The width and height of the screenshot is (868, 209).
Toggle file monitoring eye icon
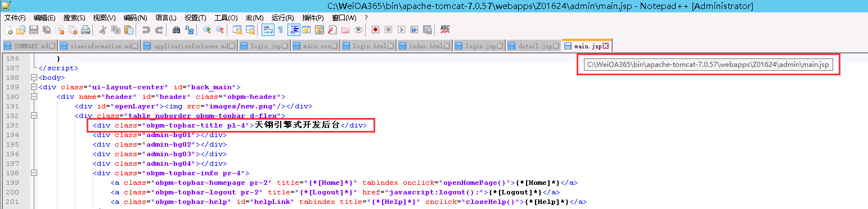click(358, 30)
